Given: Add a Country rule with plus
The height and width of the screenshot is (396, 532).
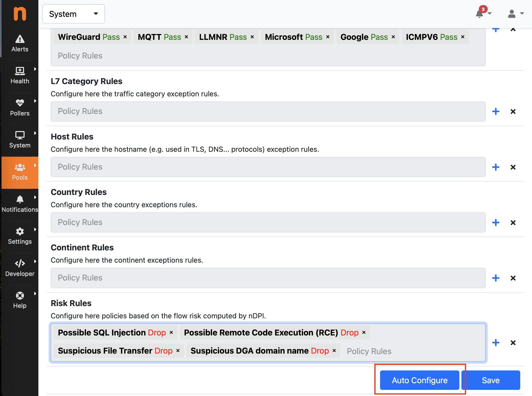Looking at the screenshot, I should (x=496, y=223).
